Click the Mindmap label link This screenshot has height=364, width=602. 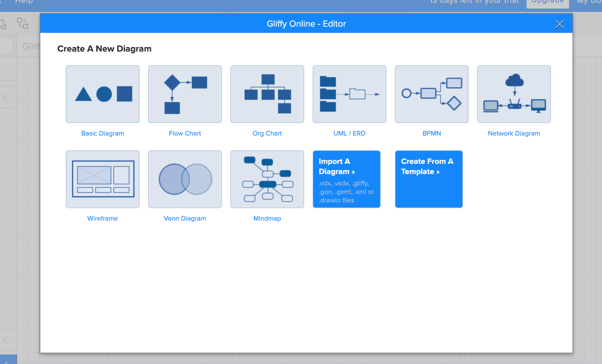pyautogui.click(x=267, y=218)
